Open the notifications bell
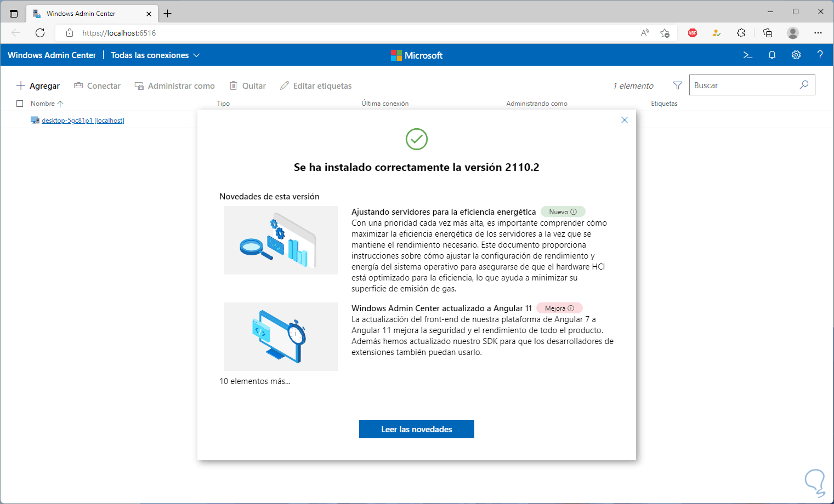Screen dimensions: 834x504 [x=772, y=55]
